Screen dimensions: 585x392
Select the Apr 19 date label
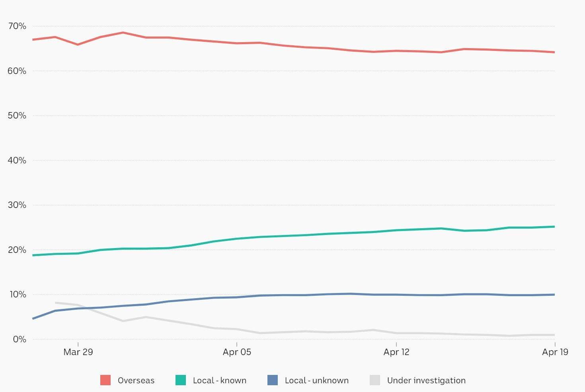[x=555, y=352]
